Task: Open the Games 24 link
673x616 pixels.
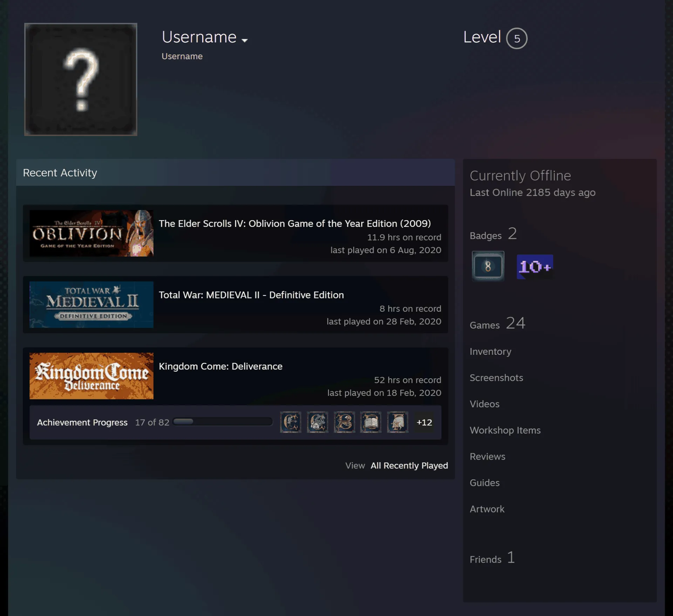Action: (x=497, y=323)
